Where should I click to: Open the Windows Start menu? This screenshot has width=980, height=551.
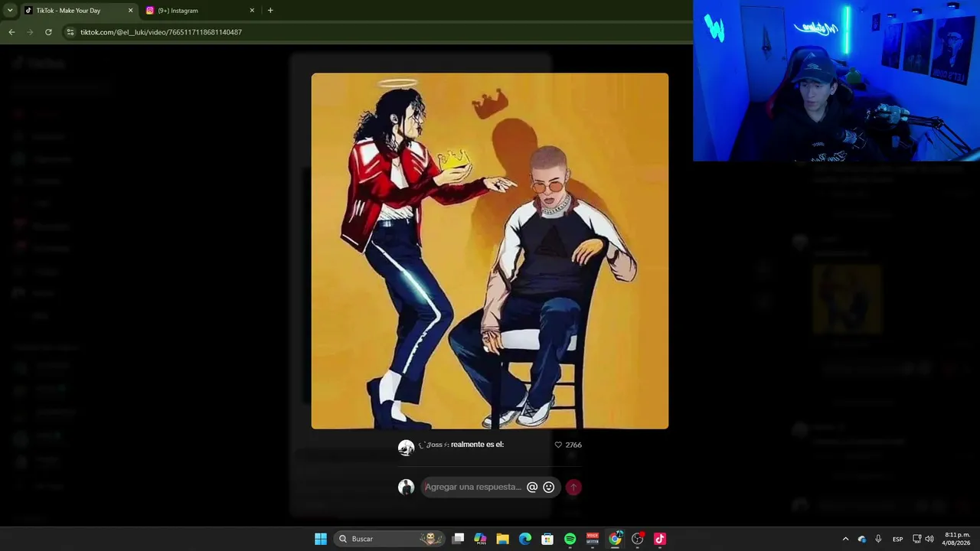(321, 539)
